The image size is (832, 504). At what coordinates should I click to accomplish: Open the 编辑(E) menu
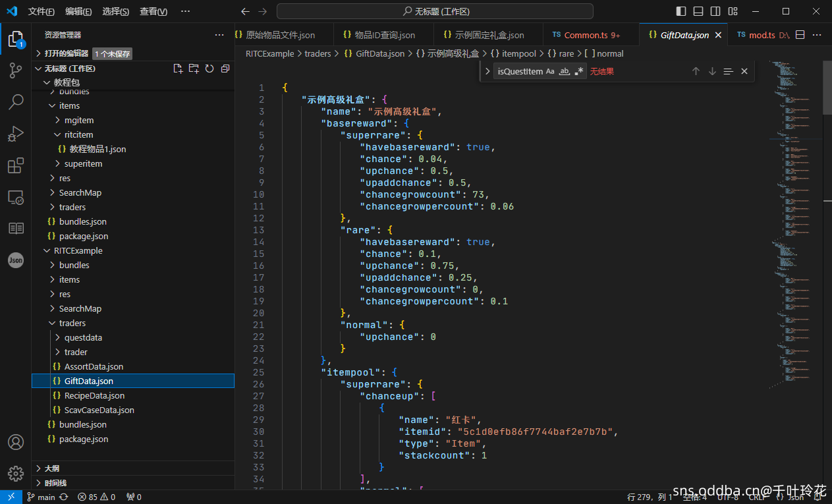pyautogui.click(x=79, y=11)
